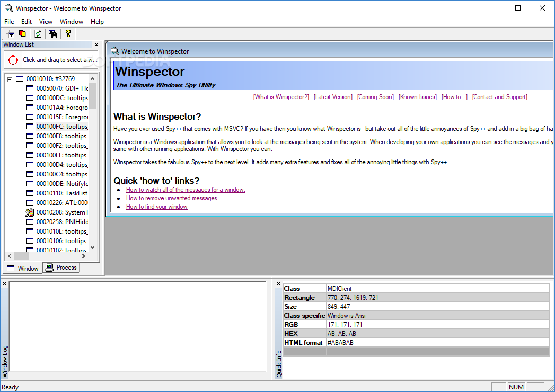Click the HTML format value #ABABAB

pyautogui.click(x=437, y=342)
